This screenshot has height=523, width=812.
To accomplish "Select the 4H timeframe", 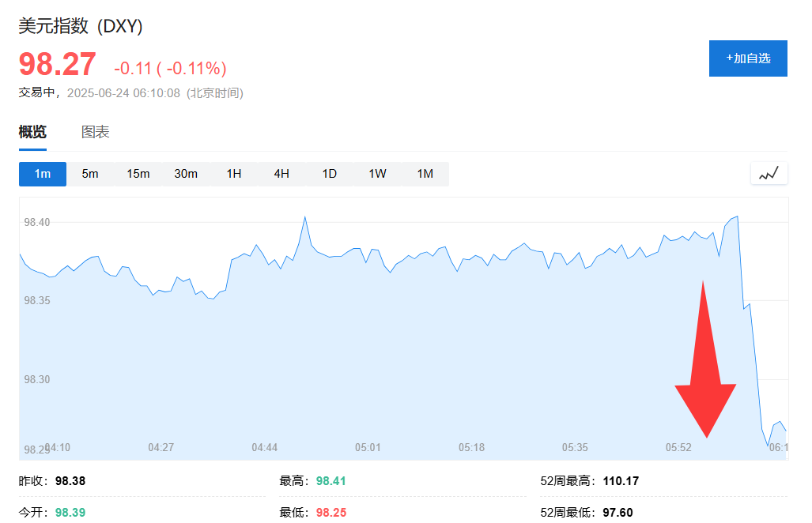I will point(281,174).
